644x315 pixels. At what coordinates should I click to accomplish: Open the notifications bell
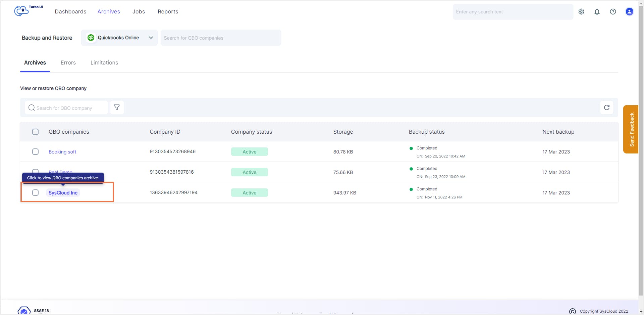click(597, 11)
